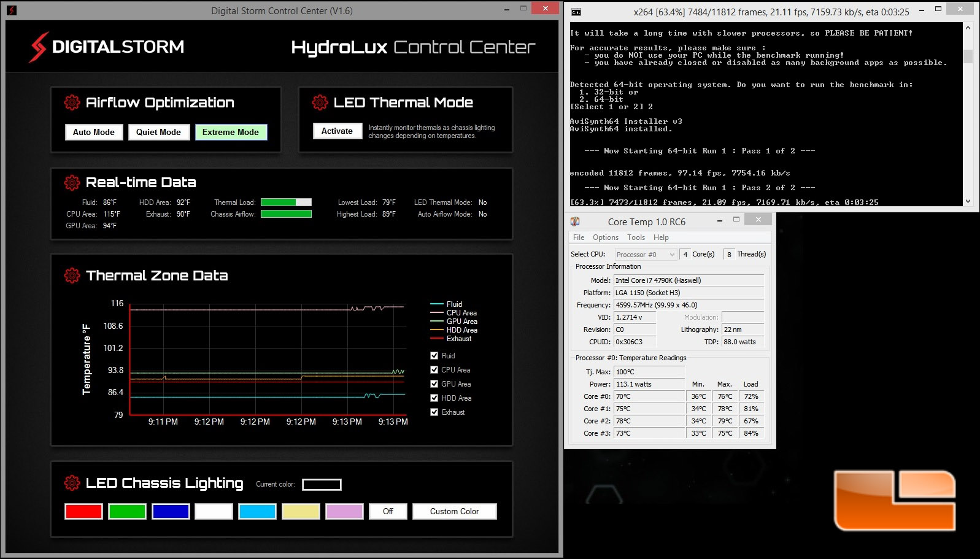This screenshot has height=559, width=980.
Task: Click the HDD Area legend entry
Action: pos(454,330)
